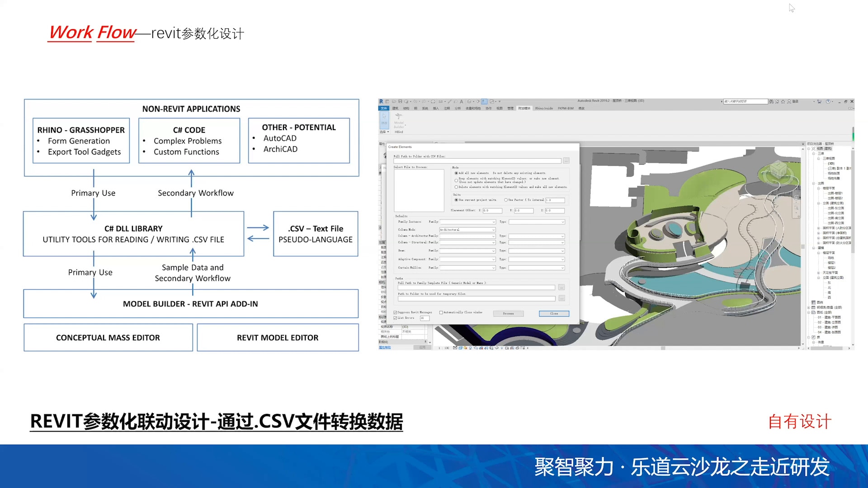868x488 pixels.
Task: Click the user sign-in icon in title bar
Action: tap(789, 102)
